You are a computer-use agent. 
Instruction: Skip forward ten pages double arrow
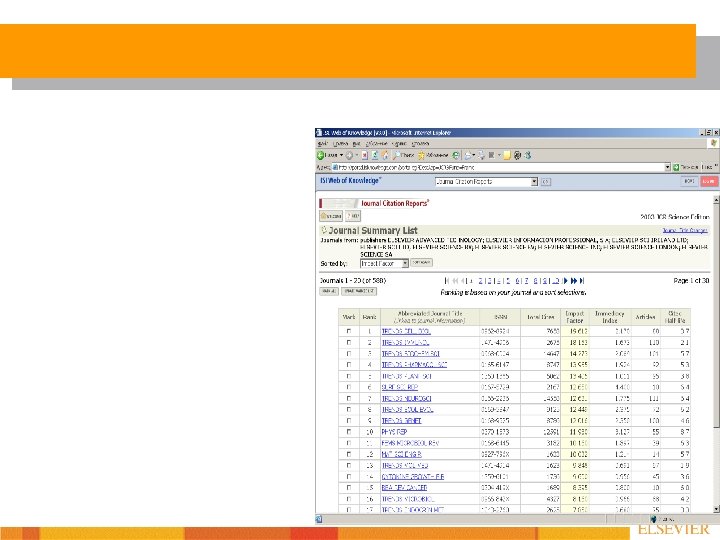coord(574,281)
